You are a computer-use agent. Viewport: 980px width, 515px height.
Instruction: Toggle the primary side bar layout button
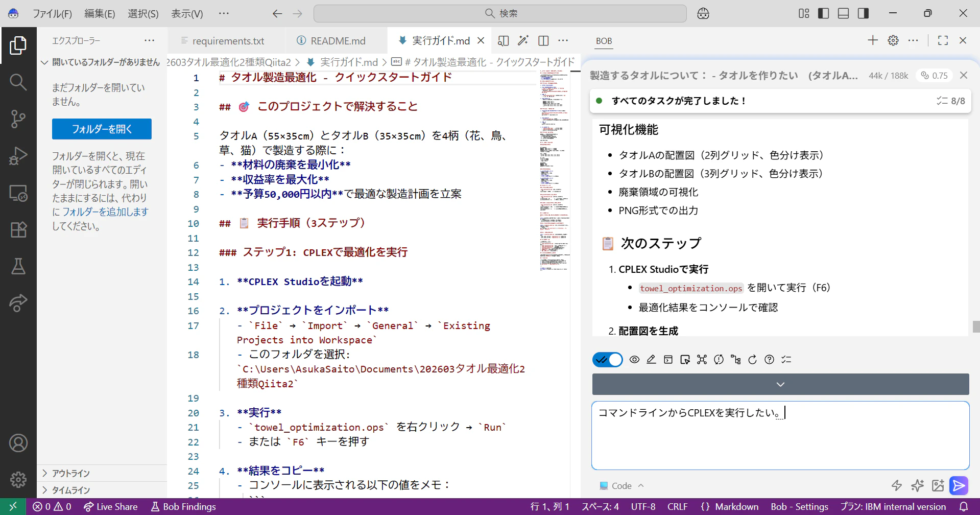point(824,13)
